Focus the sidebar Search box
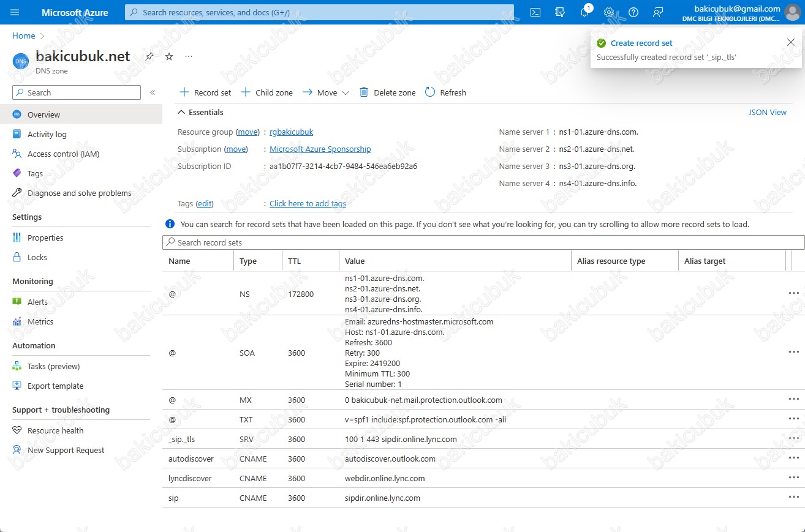 pyautogui.click(x=77, y=92)
